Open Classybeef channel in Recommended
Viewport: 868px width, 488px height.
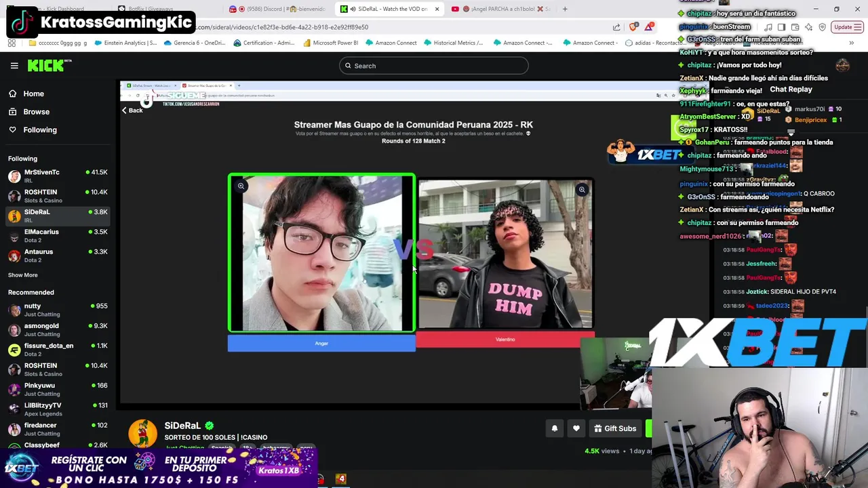(58, 445)
